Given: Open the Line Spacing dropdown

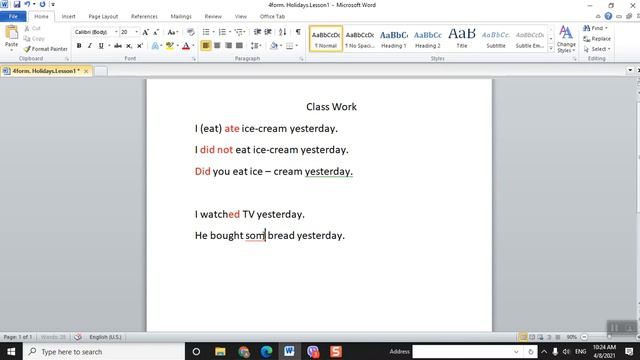Looking at the screenshot, I should 256,46.
